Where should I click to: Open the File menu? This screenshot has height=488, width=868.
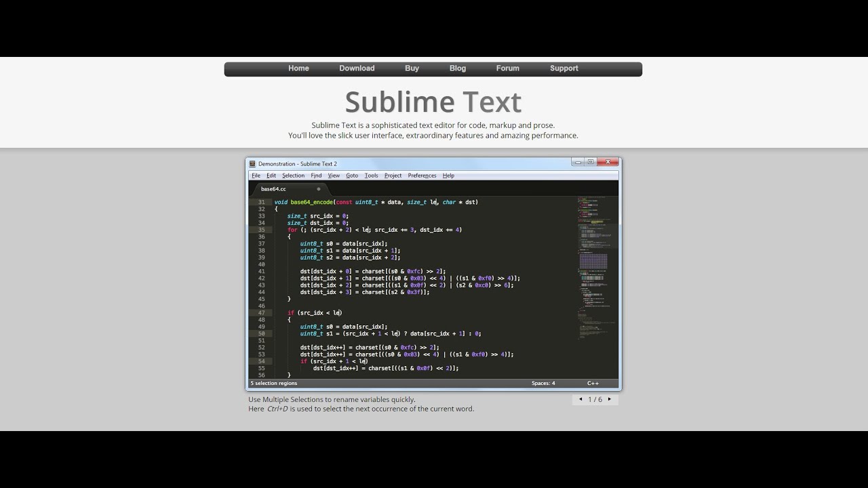(x=256, y=176)
